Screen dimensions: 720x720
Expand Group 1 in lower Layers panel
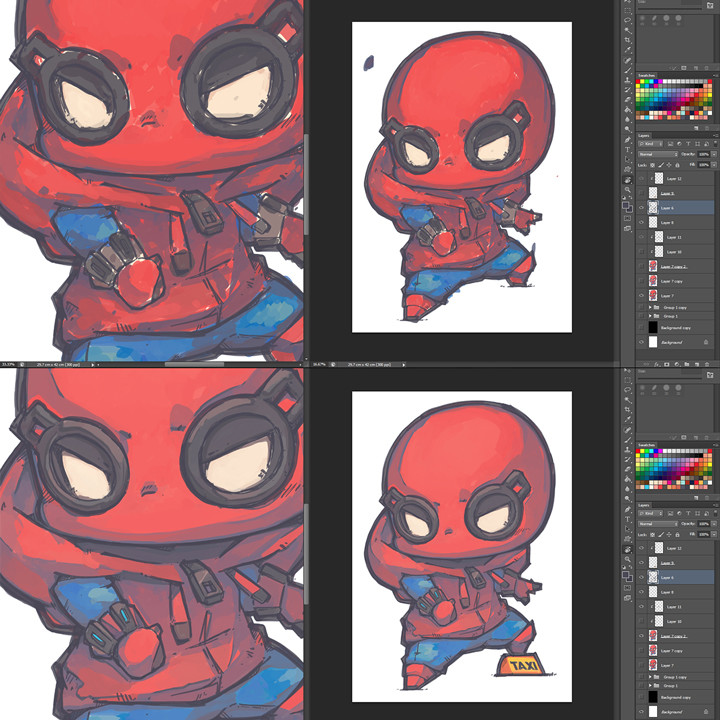tap(650, 686)
